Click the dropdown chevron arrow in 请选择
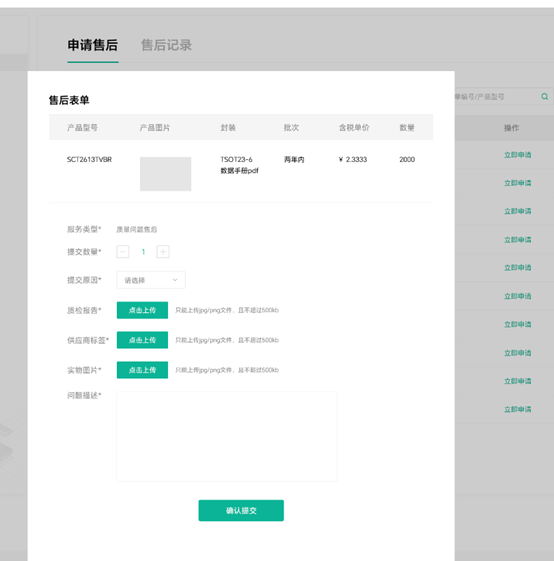554x561 pixels. (175, 280)
